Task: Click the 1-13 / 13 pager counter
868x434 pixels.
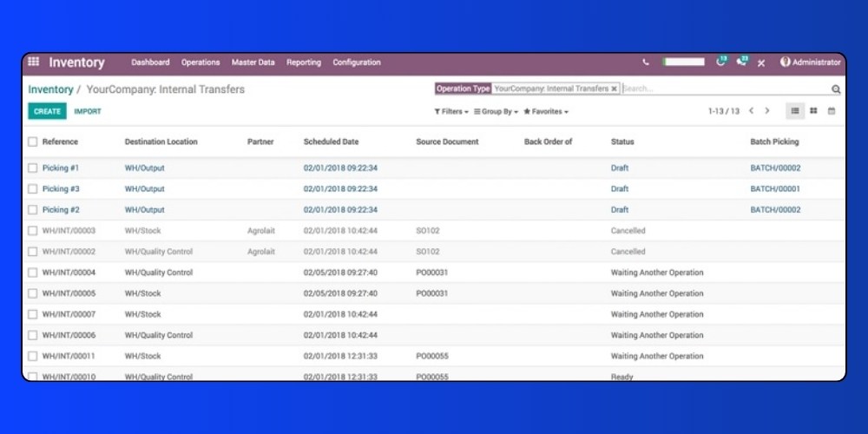Action: coord(724,111)
